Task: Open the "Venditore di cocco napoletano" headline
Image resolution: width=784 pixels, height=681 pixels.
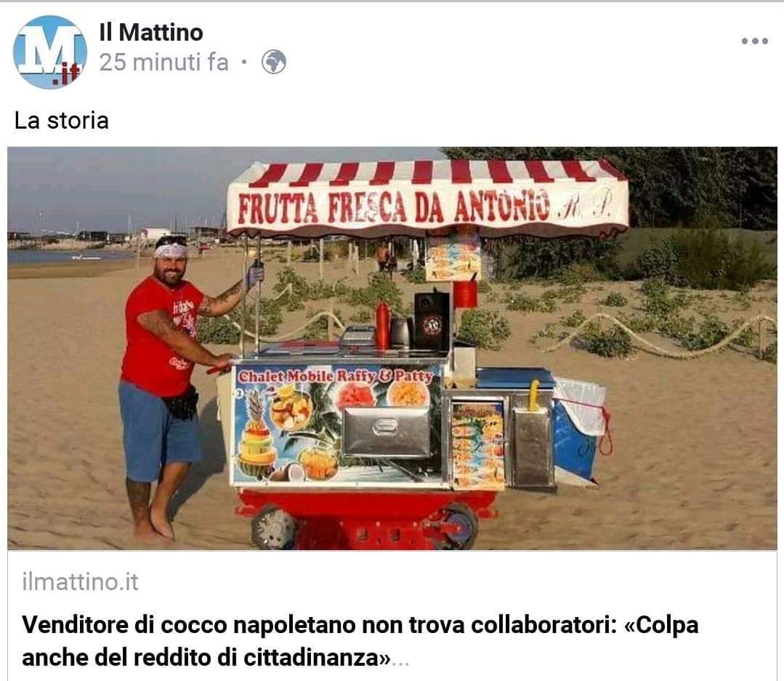Action: [x=360, y=640]
